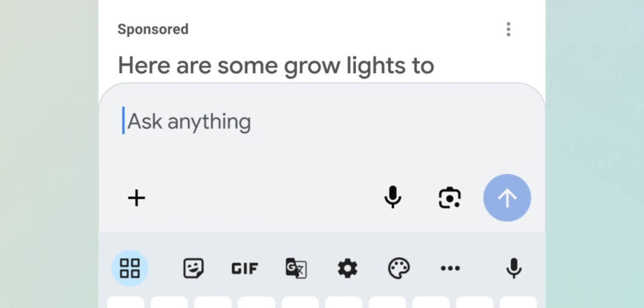Tap the microphone inside the Ask anything box

tap(392, 198)
